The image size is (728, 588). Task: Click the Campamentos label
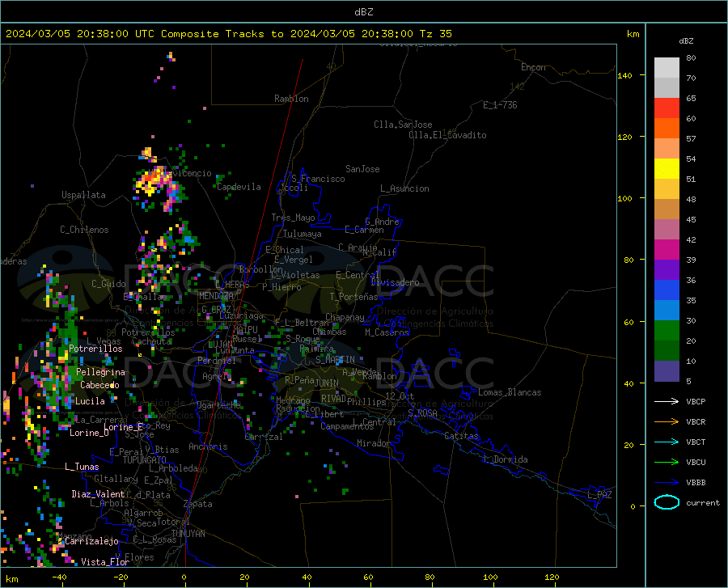click(x=347, y=426)
